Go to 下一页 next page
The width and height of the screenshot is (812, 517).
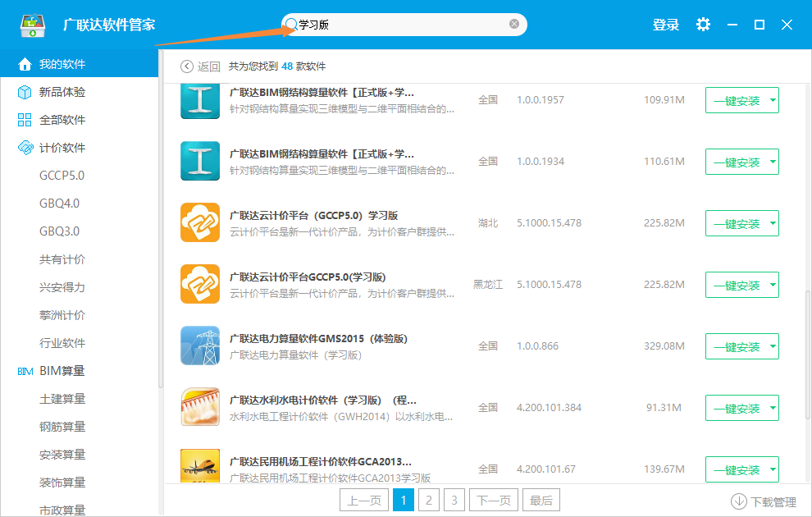(x=494, y=501)
